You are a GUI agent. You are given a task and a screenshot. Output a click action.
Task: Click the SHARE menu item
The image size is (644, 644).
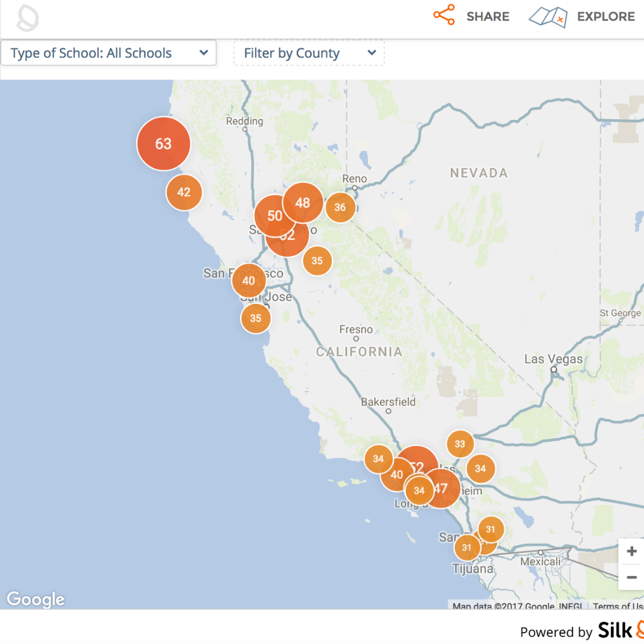click(487, 16)
